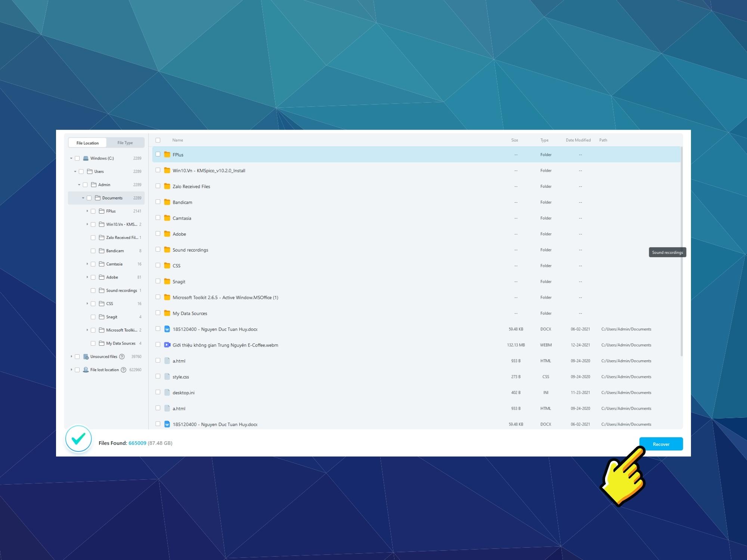Viewport: 747px width, 560px height.
Task: Select the Sound recordings folder icon
Action: click(167, 249)
